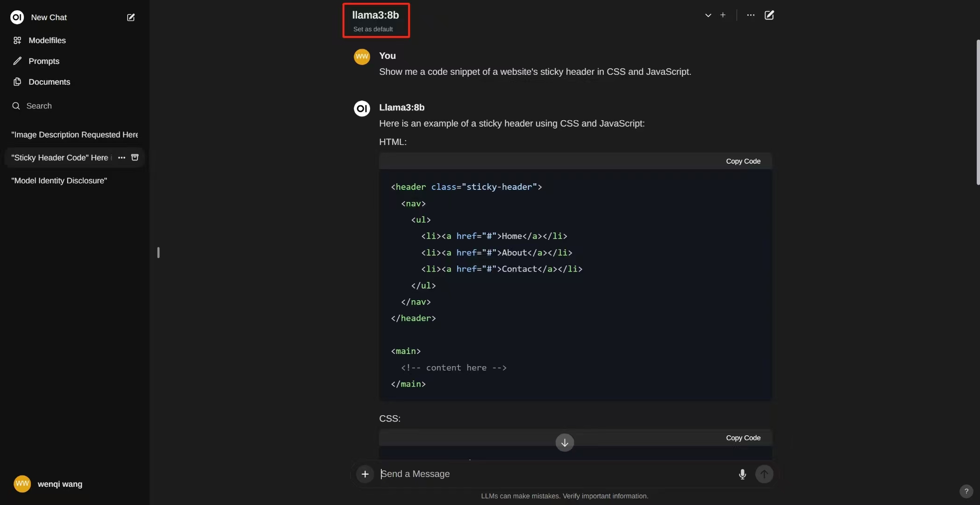Copy the CSS code block
980x505 pixels.
743,438
